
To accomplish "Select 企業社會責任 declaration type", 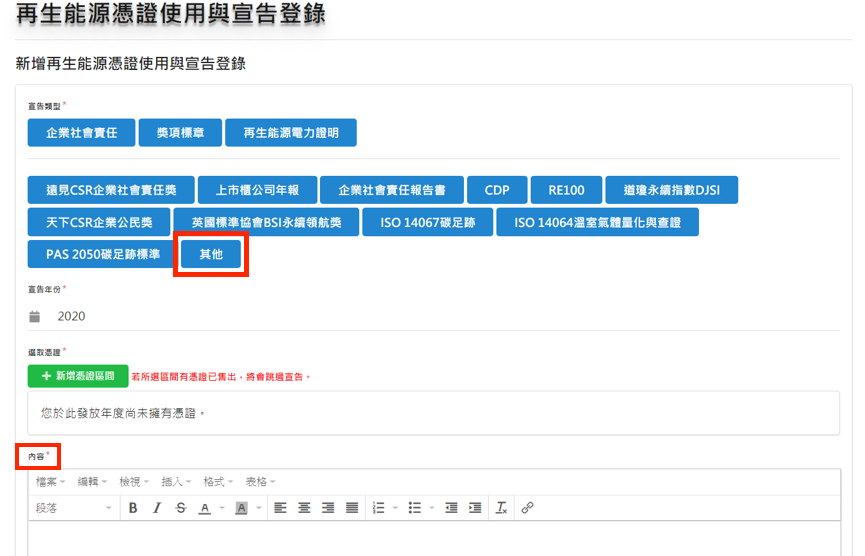I will click(x=82, y=133).
